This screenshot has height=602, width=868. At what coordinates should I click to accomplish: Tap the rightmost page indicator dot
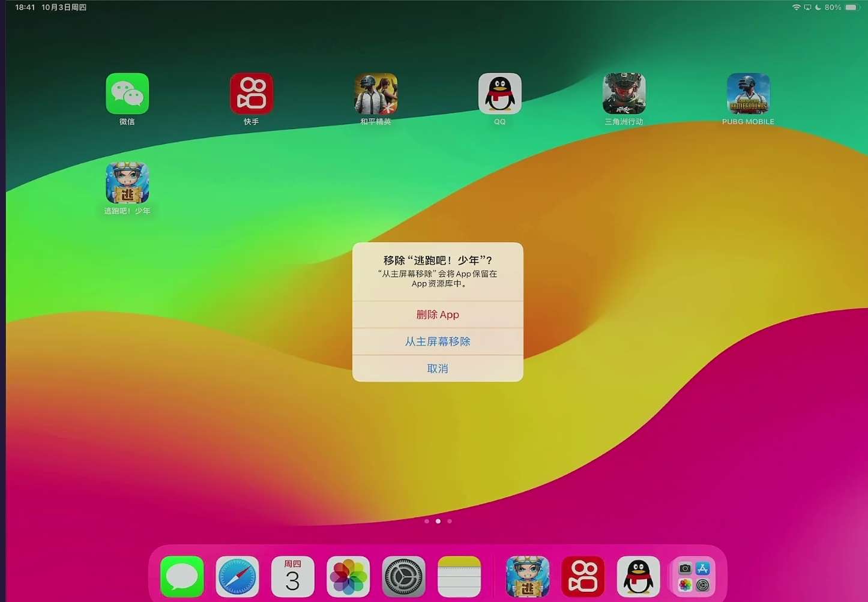point(450,521)
